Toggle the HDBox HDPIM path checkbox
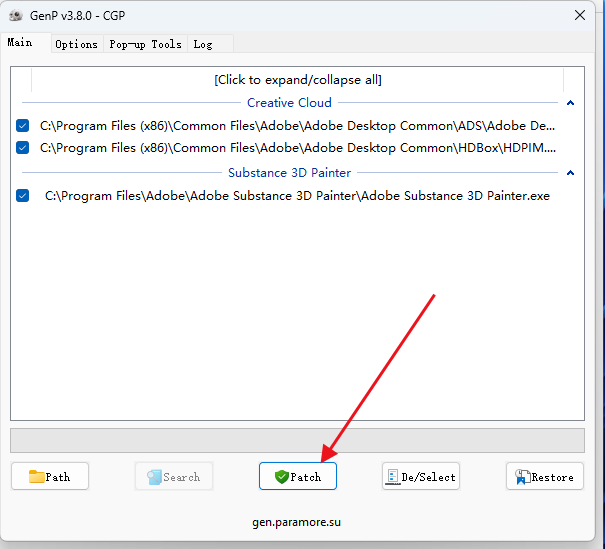Image resolution: width=605 pixels, height=549 pixels. click(22, 147)
